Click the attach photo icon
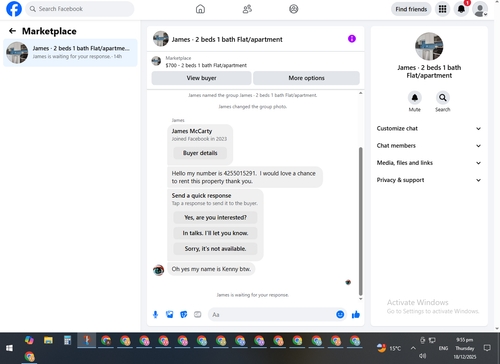 click(170, 314)
